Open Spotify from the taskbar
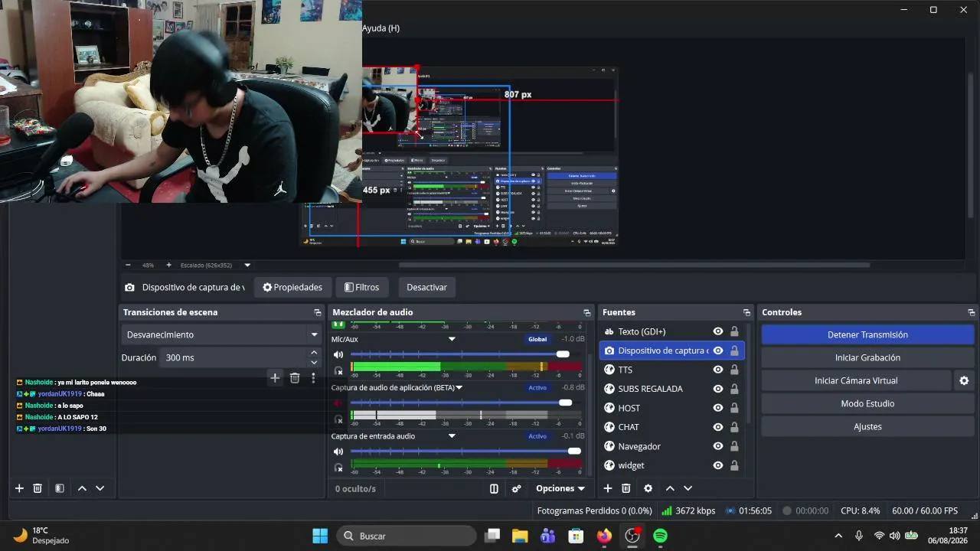This screenshot has width=980, height=551. 660,536
